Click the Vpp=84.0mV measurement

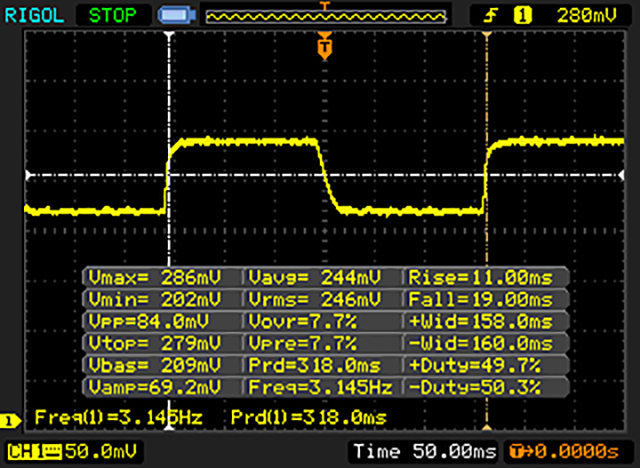pyautogui.click(x=149, y=322)
